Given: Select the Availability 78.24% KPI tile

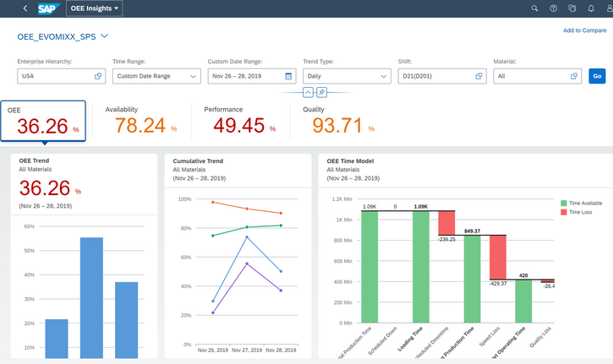Looking at the screenshot, I should (141, 121).
